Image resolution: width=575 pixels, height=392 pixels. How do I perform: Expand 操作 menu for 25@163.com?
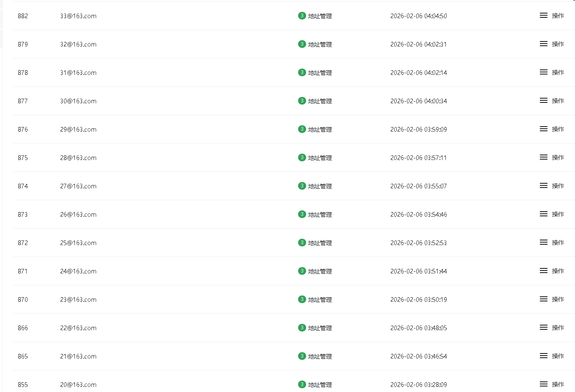[558, 243]
